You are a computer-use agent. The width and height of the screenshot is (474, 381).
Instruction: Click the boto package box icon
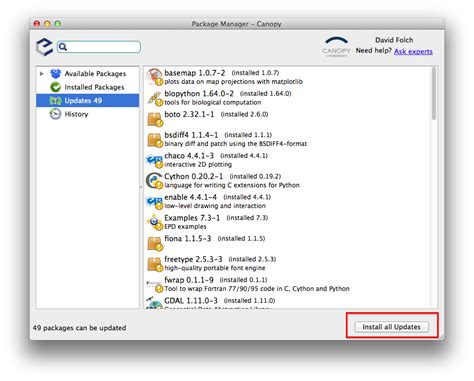(154, 119)
